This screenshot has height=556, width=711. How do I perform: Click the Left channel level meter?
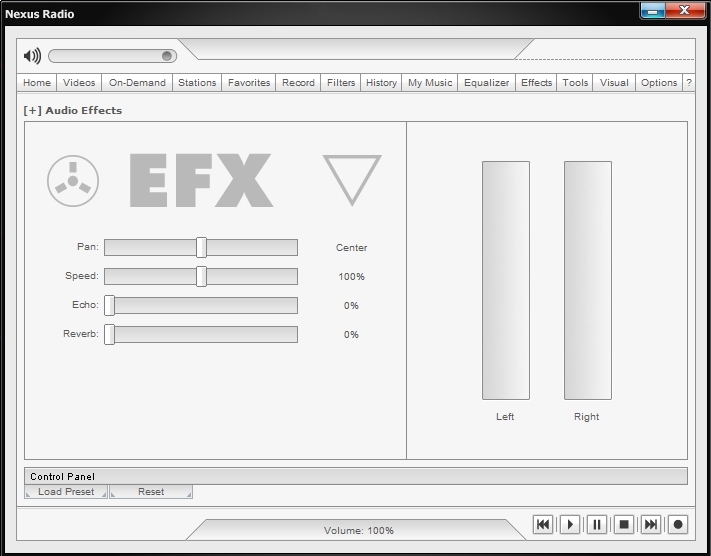506,280
